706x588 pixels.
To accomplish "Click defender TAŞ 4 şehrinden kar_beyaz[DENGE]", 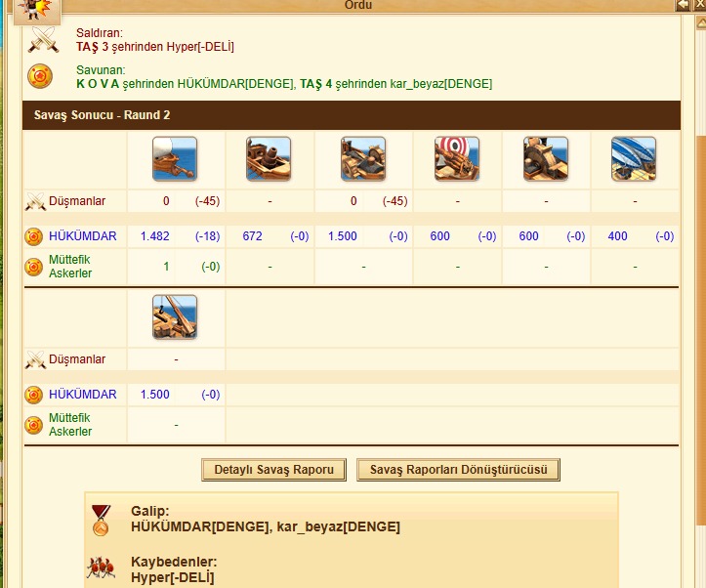I will [x=395, y=84].
